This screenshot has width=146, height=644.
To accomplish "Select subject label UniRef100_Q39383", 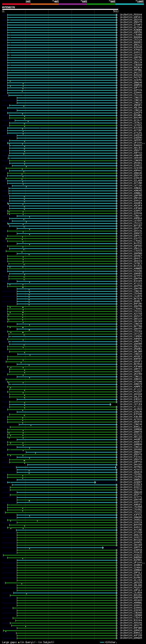I will pos(131,610).
